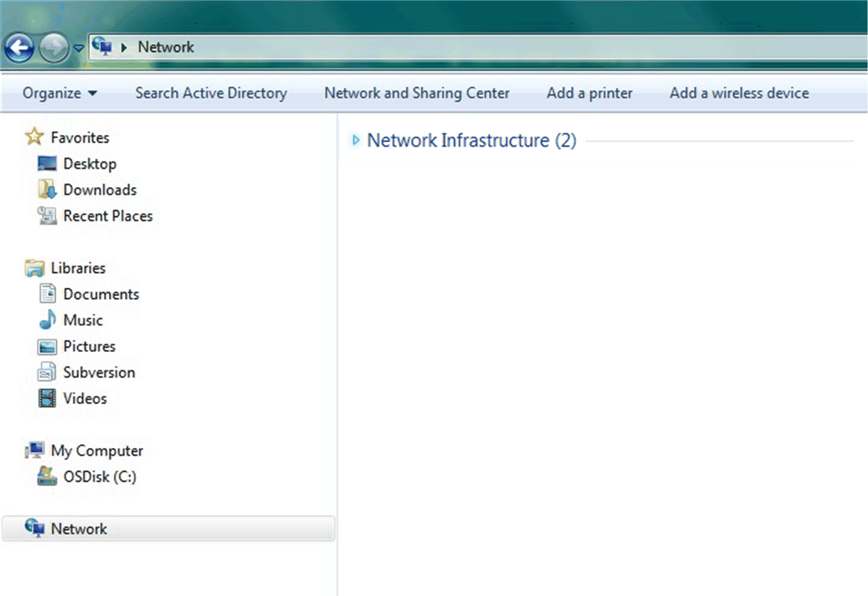The image size is (868, 596).
Task: Open OSDisk (C:) drive
Action: click(x=100, y=477)
